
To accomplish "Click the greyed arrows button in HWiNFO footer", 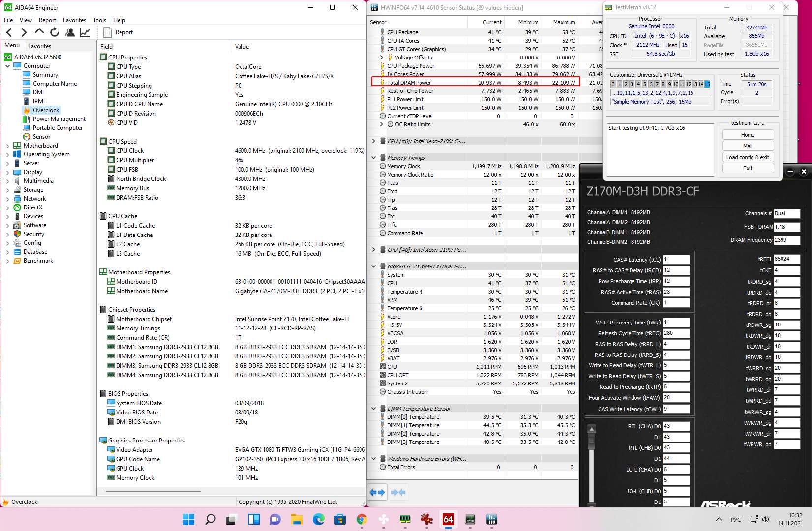I will pyautogui.click(x=398, y=492).
